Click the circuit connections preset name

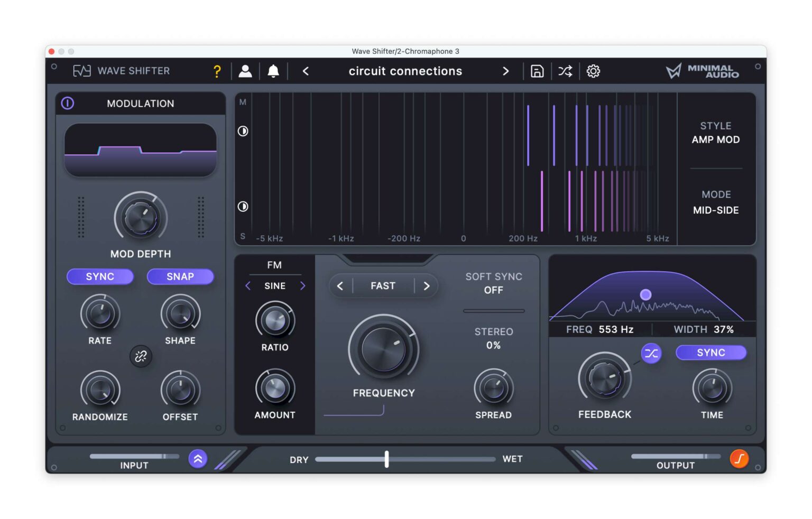[x=405, y=71]
